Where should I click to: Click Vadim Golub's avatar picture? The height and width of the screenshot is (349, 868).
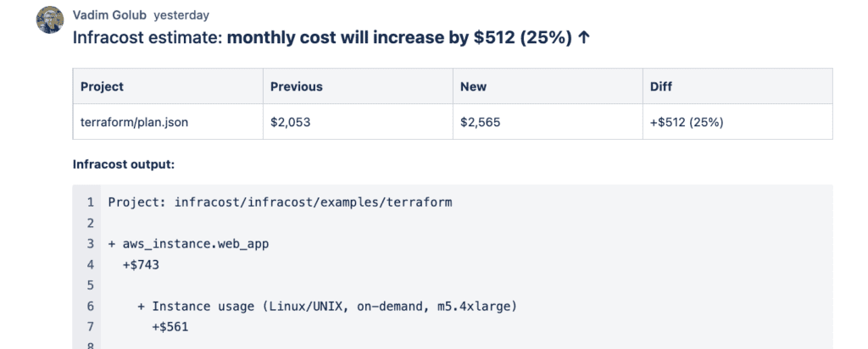[50, 20]
